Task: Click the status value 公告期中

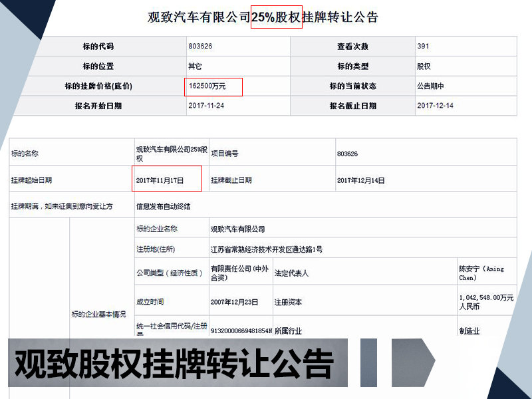Action: click(430, 86)
